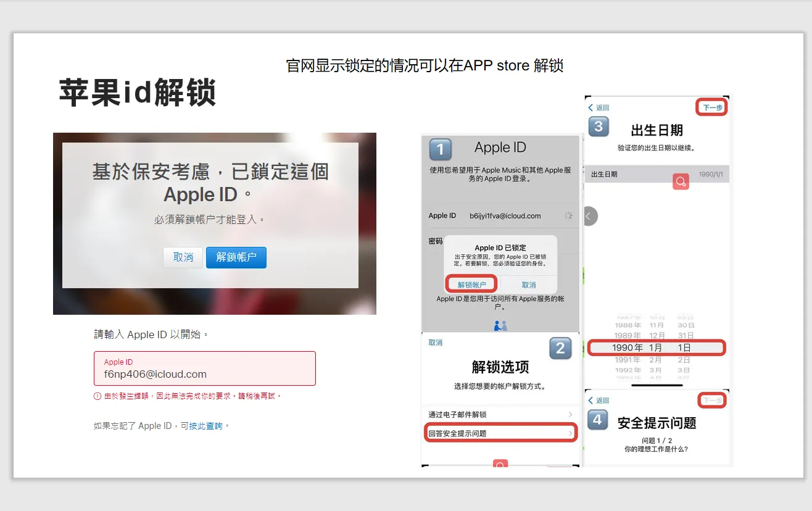
Task: Tap 下一步 on the 出生日期 screen
Action: (x=713, y=108)
